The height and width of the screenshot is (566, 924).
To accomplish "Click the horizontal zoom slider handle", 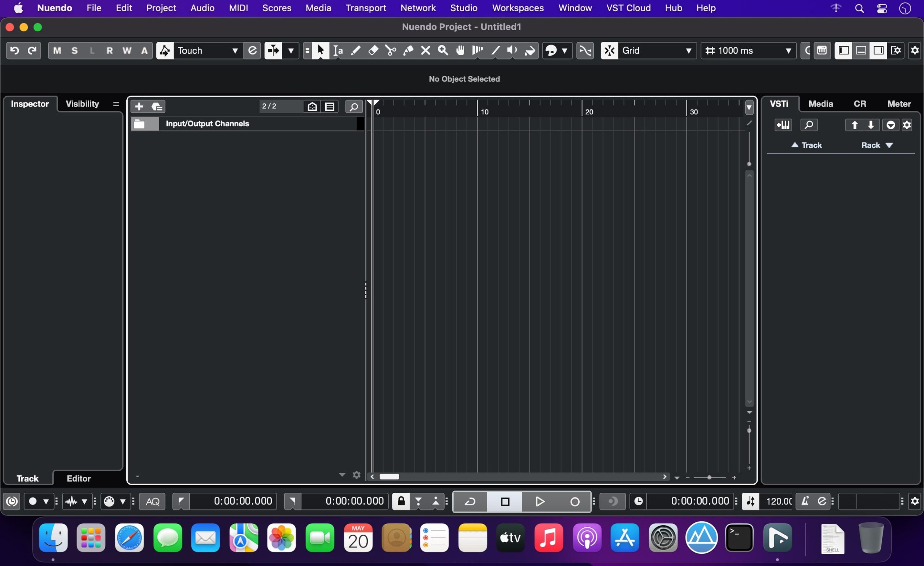I will (709, 478).
